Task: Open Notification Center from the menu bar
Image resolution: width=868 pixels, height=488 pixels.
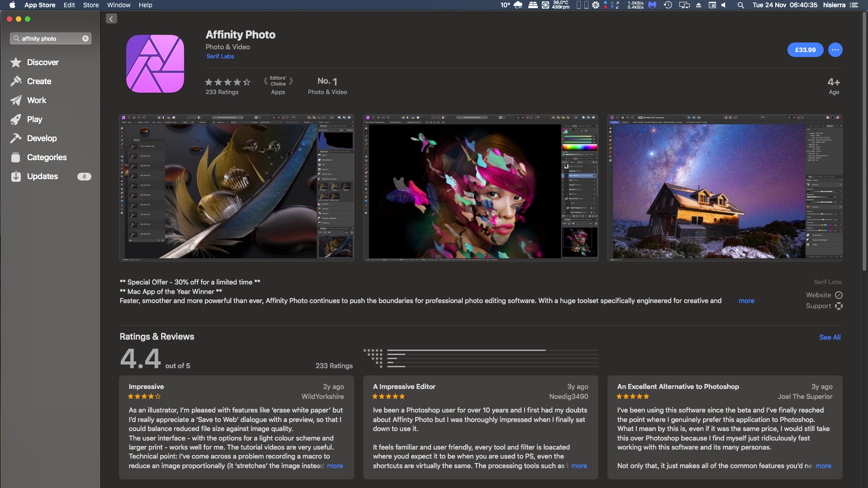Action: pyautogui.click(x=854, y=5)
